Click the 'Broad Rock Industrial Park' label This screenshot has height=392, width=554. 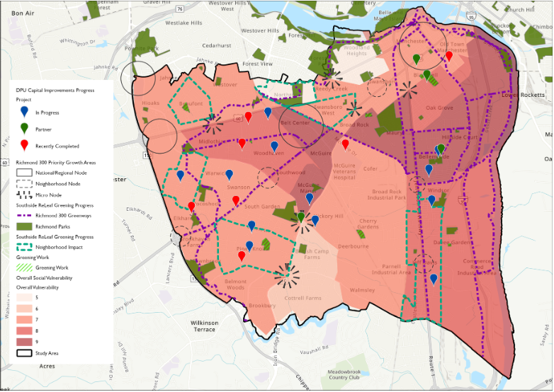click(x=387, y=195)
